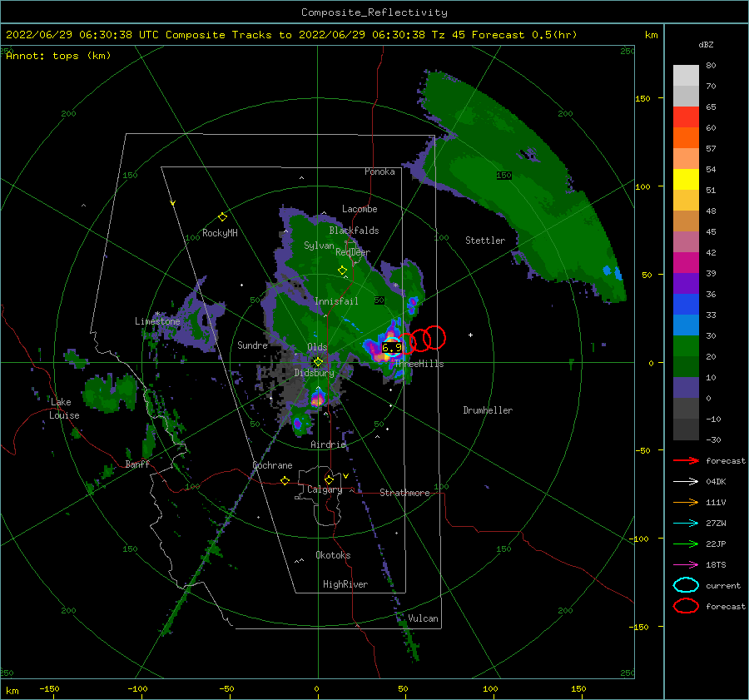Viewport: 749px width, 700px height.
Task: Click the Drumheller city label
Action: 488,410
